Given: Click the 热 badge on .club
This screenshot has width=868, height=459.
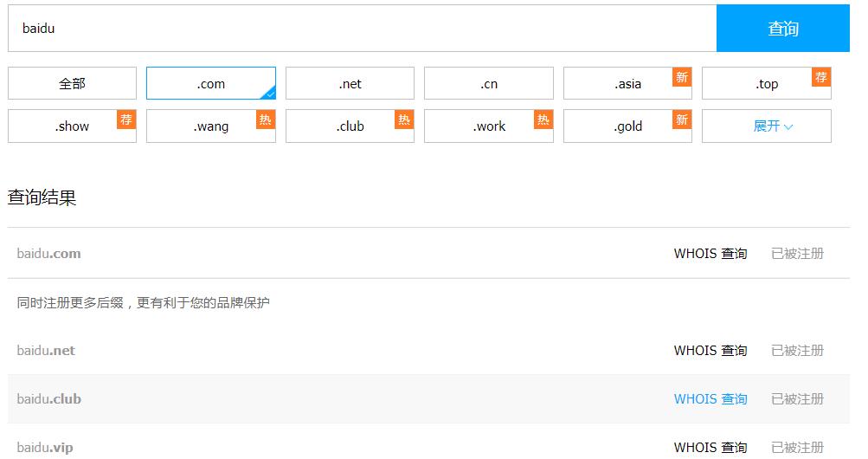Looking at the screenshot, I should (x=404, y=120).
